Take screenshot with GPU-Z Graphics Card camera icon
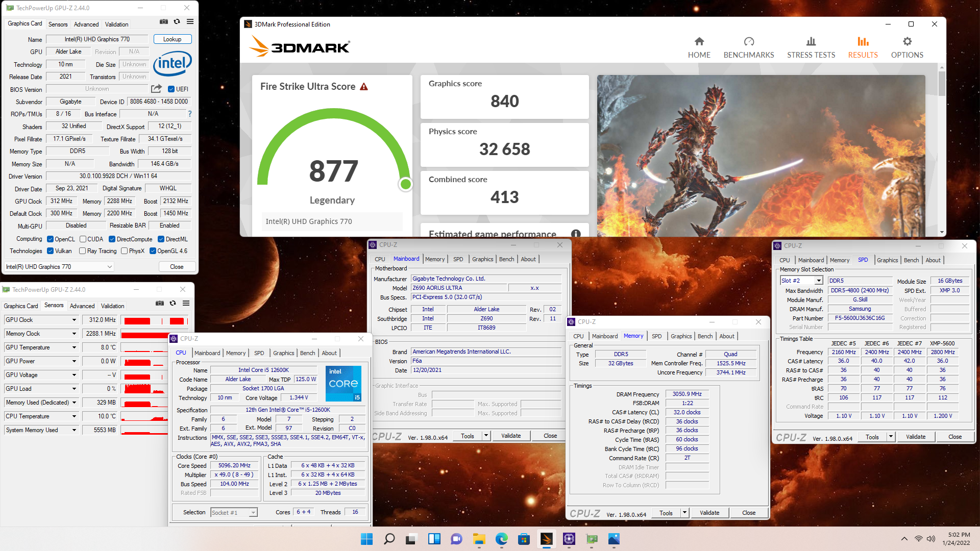This screenshot has width=980, height=551. [164, 22]
